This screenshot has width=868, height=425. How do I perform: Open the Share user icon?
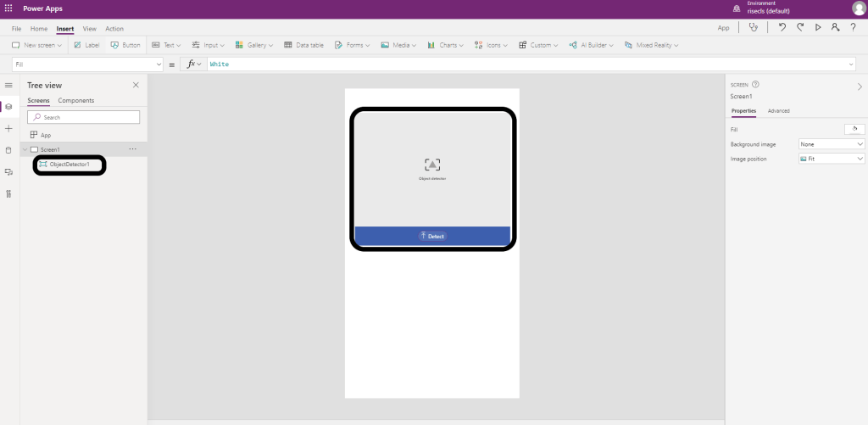pos(836,28)
